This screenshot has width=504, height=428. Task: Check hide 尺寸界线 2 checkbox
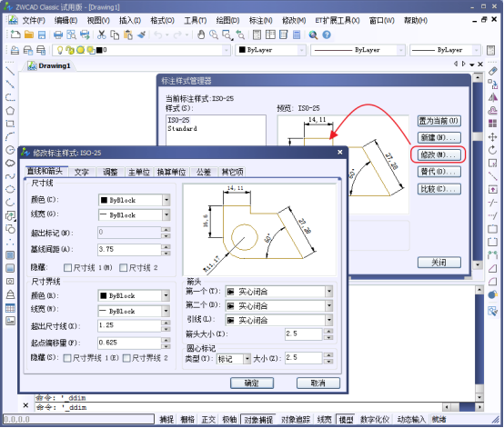pos(126,358)
